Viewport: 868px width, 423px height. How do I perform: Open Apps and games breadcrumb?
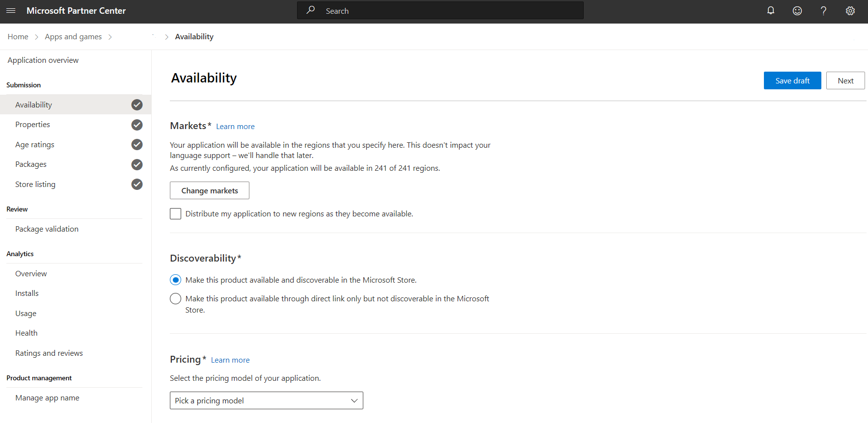coord(73,37)
